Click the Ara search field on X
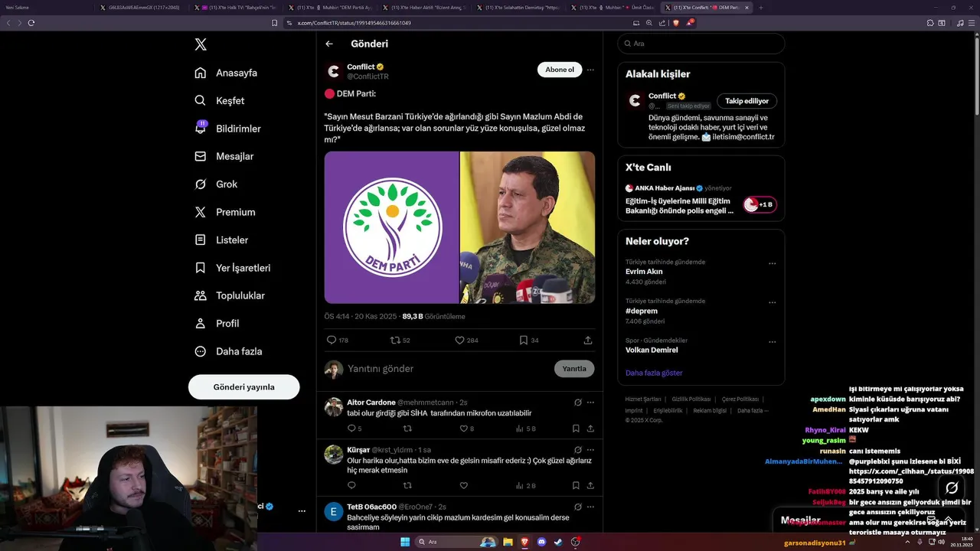The image size is (980, 551). click(701, 44)
